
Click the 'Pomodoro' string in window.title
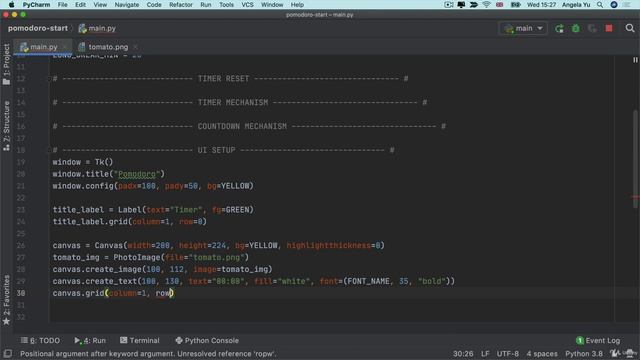(x=137, y=174)
